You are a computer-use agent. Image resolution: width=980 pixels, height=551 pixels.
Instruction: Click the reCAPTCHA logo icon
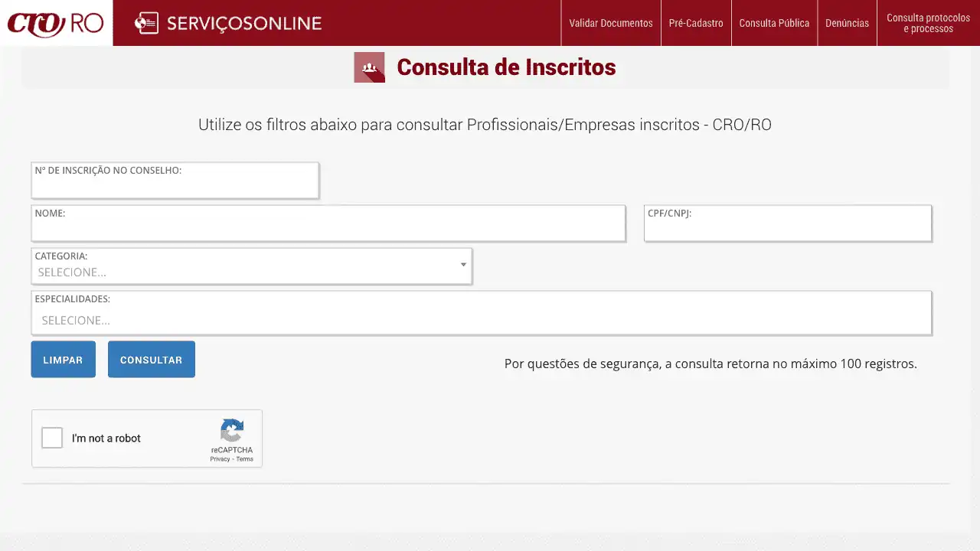(232, 430)
